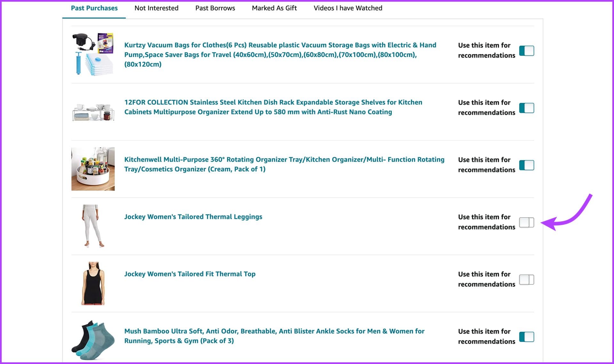Viewport: 614px width, 364px height.
Task: Switch to the Past Purchases tab
Action: click(x=94, y=8)
